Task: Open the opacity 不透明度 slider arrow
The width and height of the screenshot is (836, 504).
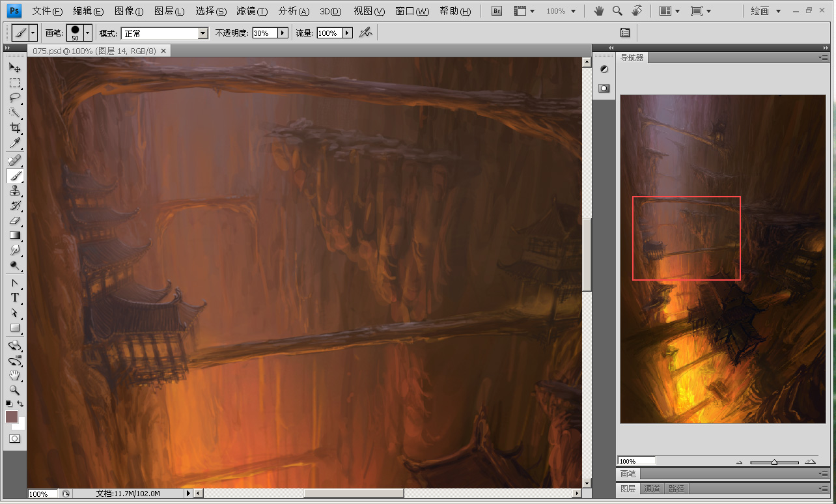Action: pos(283,33)
